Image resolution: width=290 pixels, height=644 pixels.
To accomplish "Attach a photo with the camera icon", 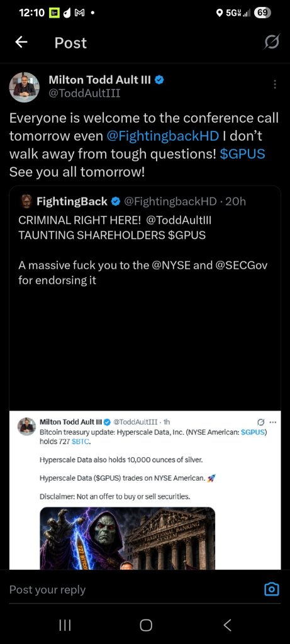I will (x=271, y=590).
